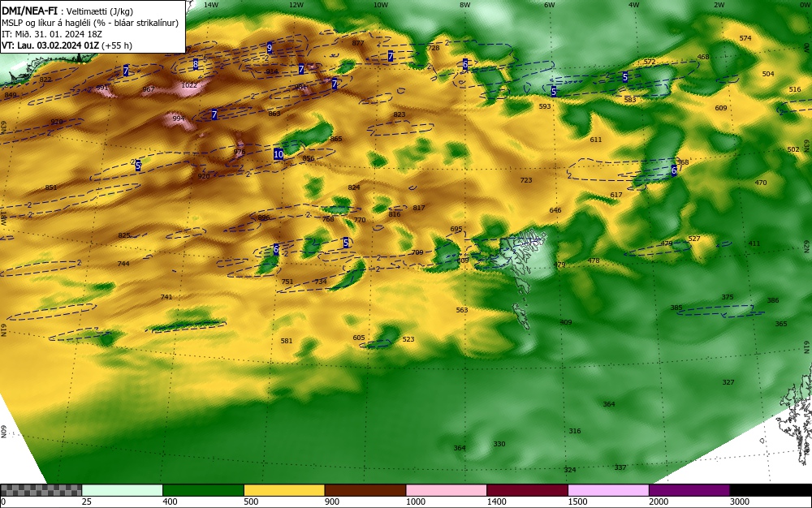Click the 2W longitude label
This screenshot has width=812, height=508.
coord(719,5)
